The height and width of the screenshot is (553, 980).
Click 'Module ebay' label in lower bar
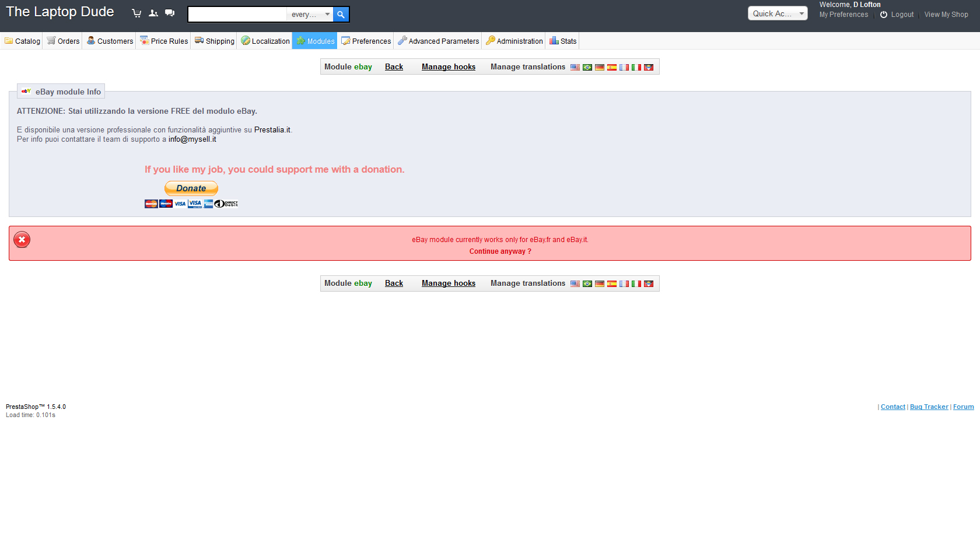point(348,283)
